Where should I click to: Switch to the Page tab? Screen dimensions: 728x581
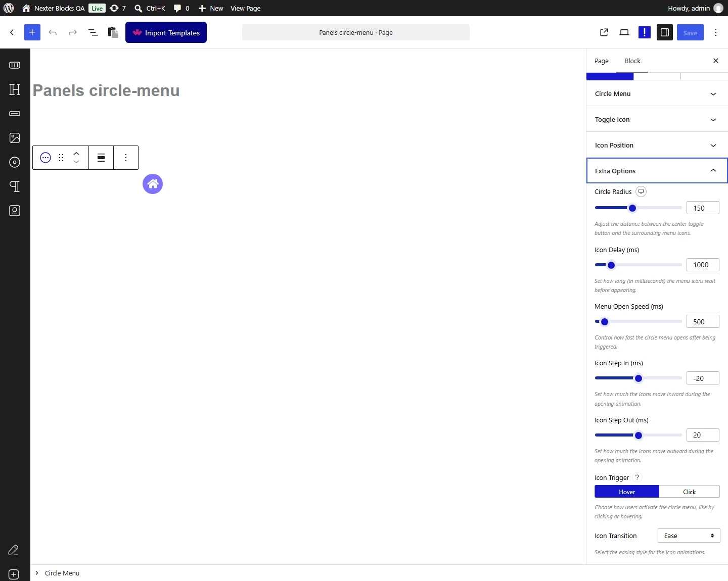602,61
